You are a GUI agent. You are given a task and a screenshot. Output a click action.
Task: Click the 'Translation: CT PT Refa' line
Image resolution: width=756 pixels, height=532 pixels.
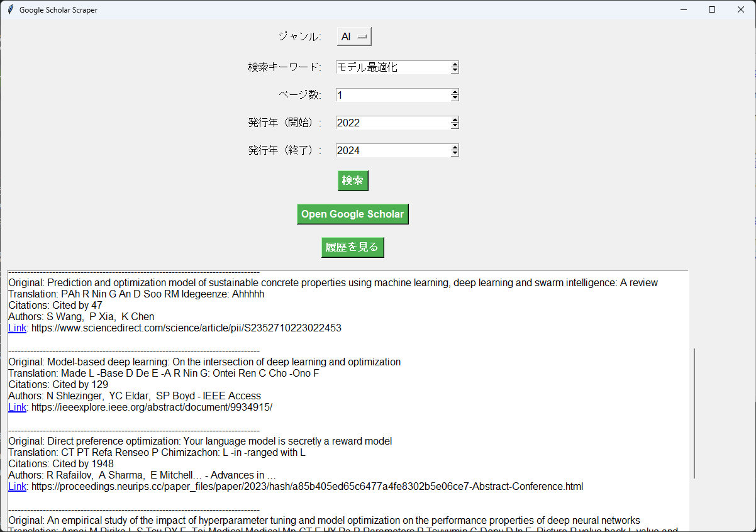[157, 453]
